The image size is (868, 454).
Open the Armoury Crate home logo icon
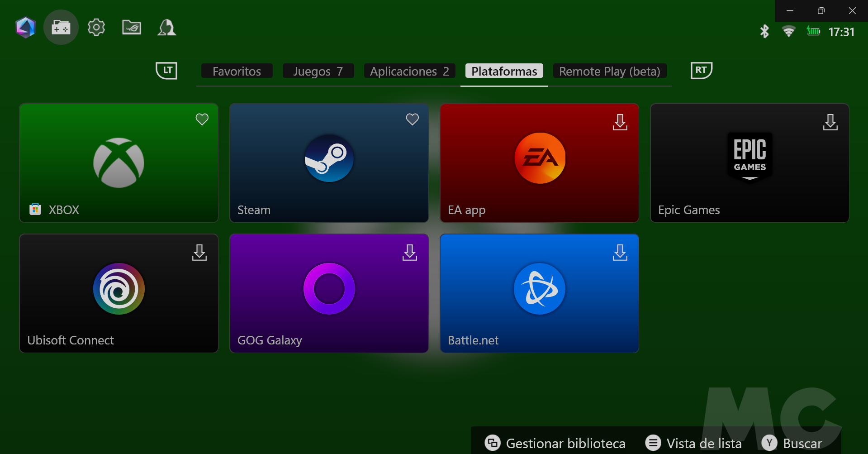pos(26,28)
